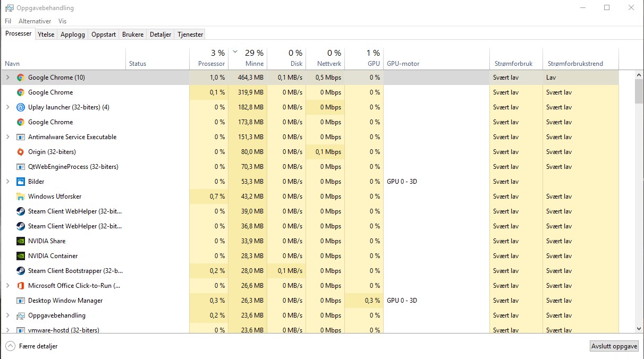This screenshot has width=644, height=359.
Task: Click the vmware-hostd process icon
Action: (20, 330)
